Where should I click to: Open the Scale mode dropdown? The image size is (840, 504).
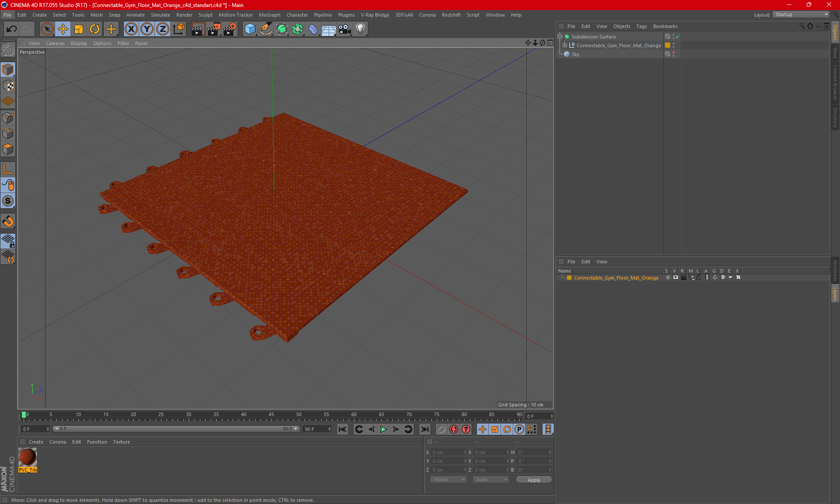[x=491, y=479]
